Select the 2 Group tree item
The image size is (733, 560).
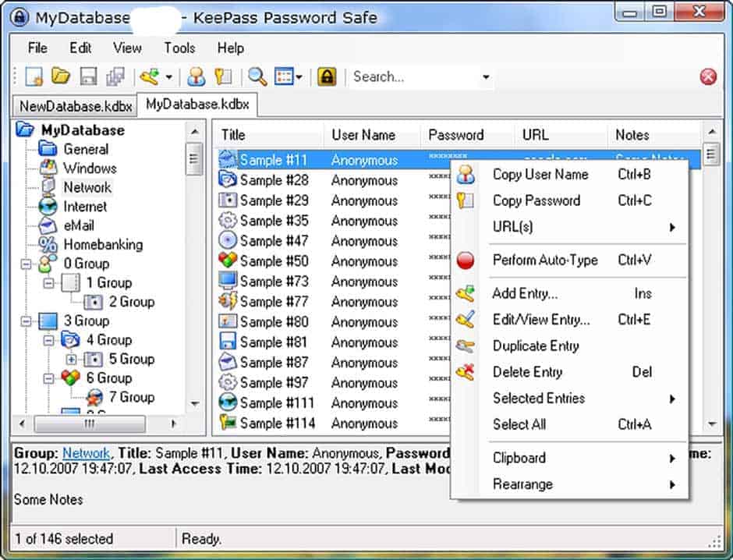pos(131,302)
